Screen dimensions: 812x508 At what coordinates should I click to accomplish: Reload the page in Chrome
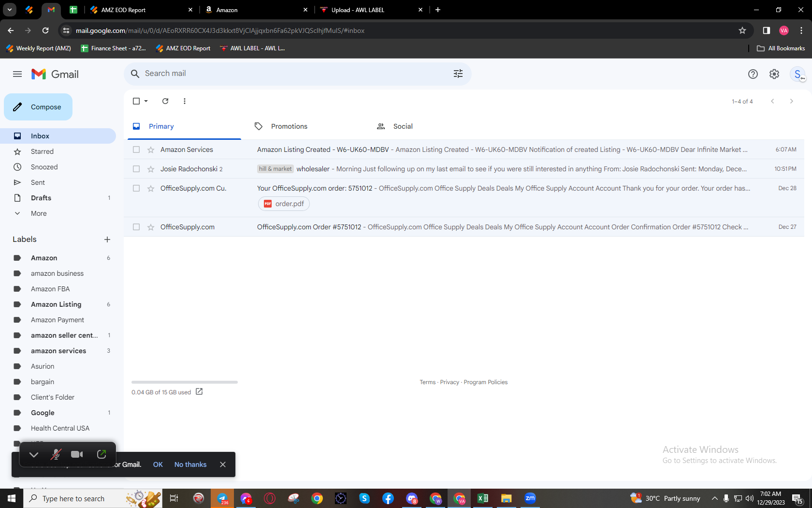click(45, 30)
